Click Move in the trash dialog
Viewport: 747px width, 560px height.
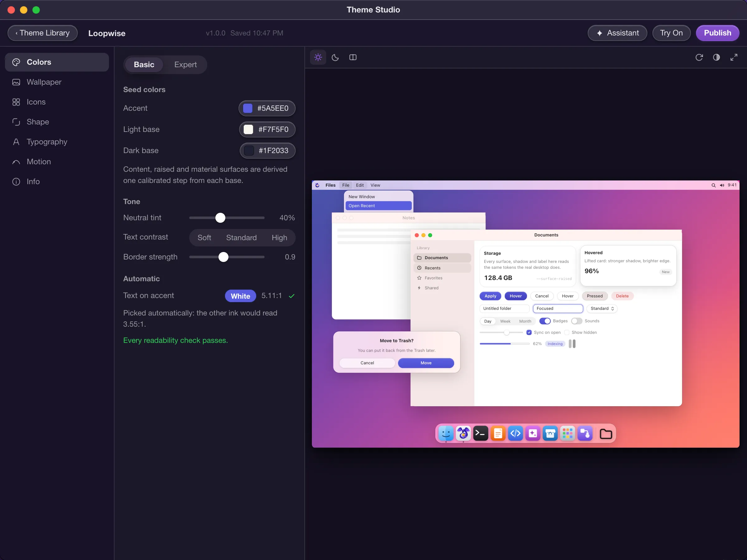coord(426,363)
